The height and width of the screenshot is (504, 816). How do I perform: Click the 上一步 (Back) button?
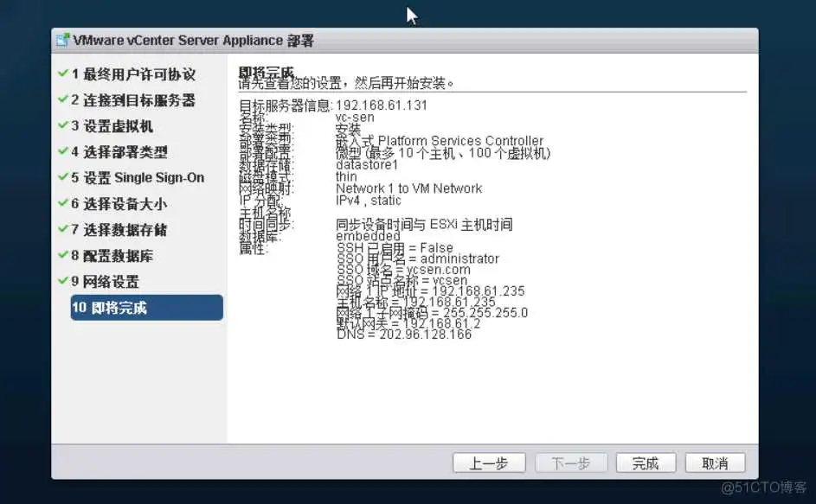[x=489, y=463]
